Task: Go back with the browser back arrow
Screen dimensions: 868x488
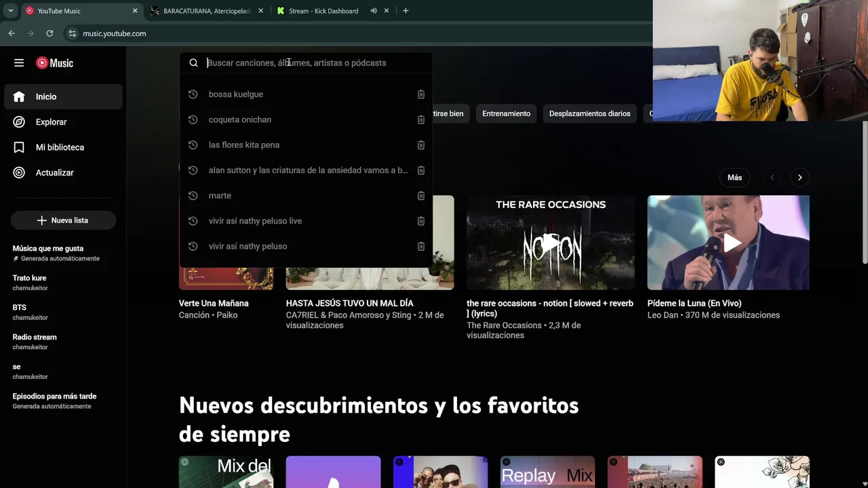Action: click(12, 33)
